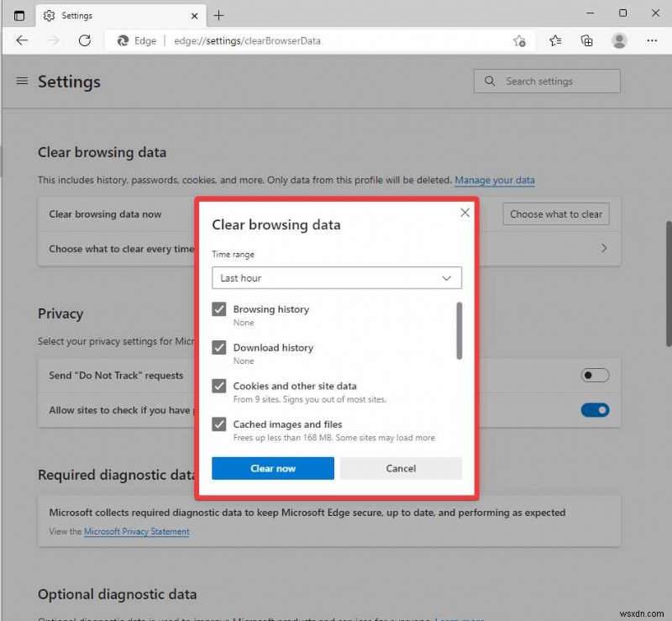This screenshot has width=672, height=621.
Task: Click the search magnifier icon
Action: (490, 81)
